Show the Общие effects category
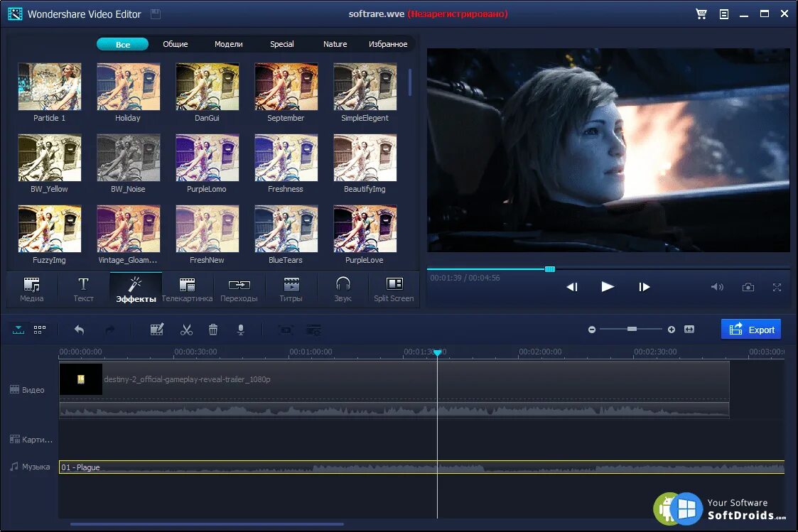 point(175,44)
